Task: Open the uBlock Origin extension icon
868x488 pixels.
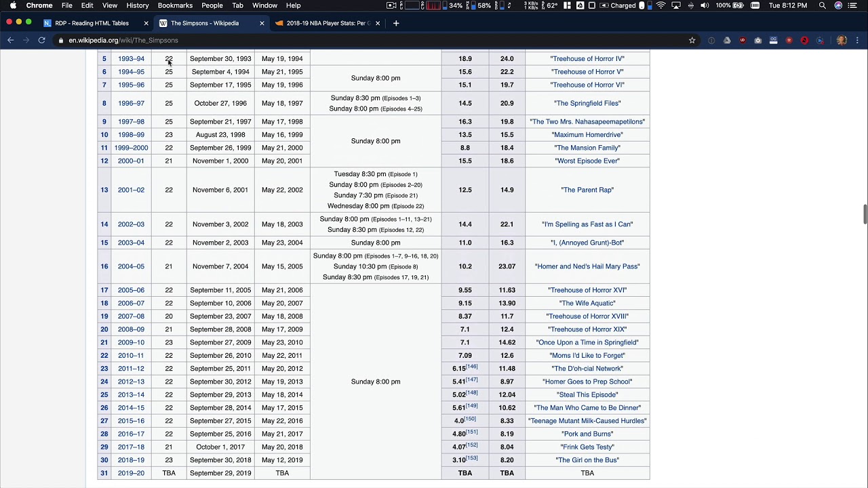Action: pyautogui.click(x=742, y=40)
